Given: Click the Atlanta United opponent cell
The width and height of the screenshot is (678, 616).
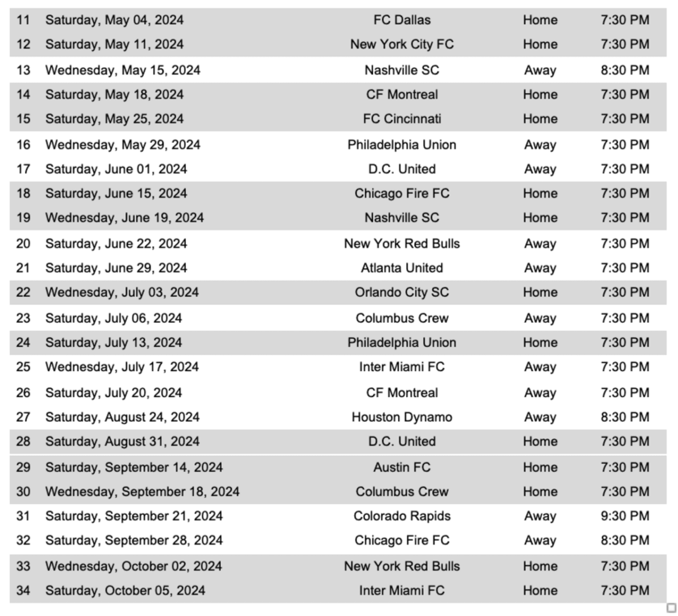Looking at the screenshot, I should 402,268.
